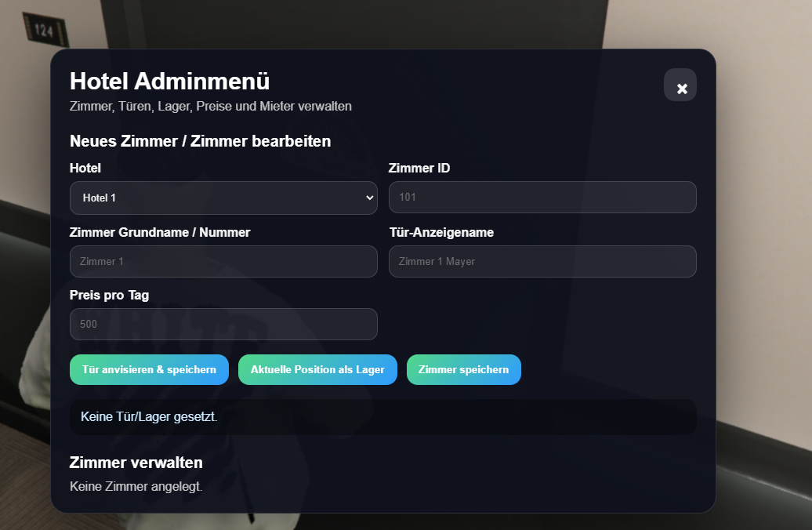
Task: Click the Zimmer speichern button
Action: (x=463, y=370)
